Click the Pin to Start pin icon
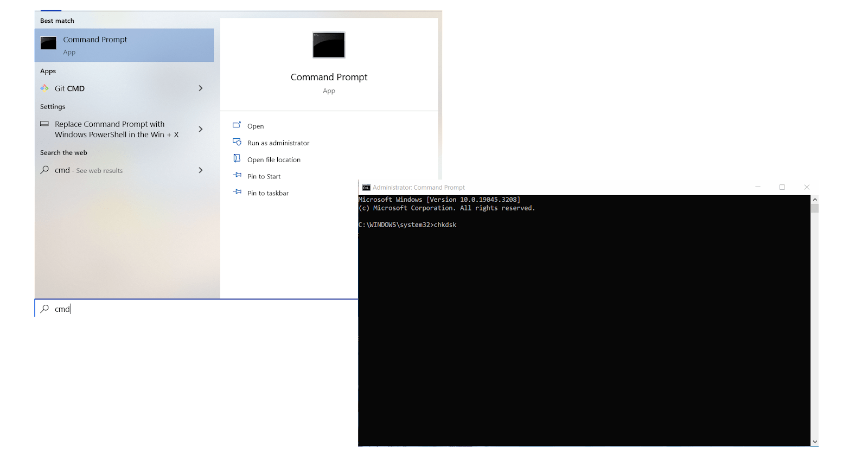This screenshot has height=468, width=868. coord(237,175)
